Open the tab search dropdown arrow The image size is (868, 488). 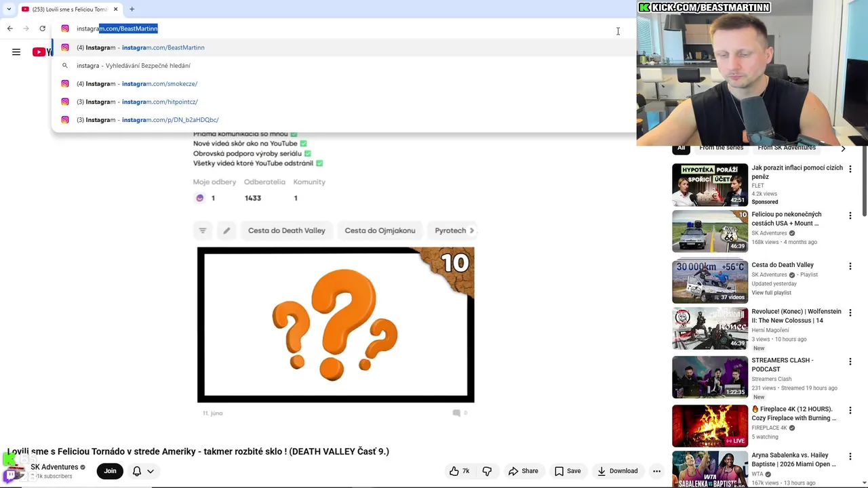(8, 9)
